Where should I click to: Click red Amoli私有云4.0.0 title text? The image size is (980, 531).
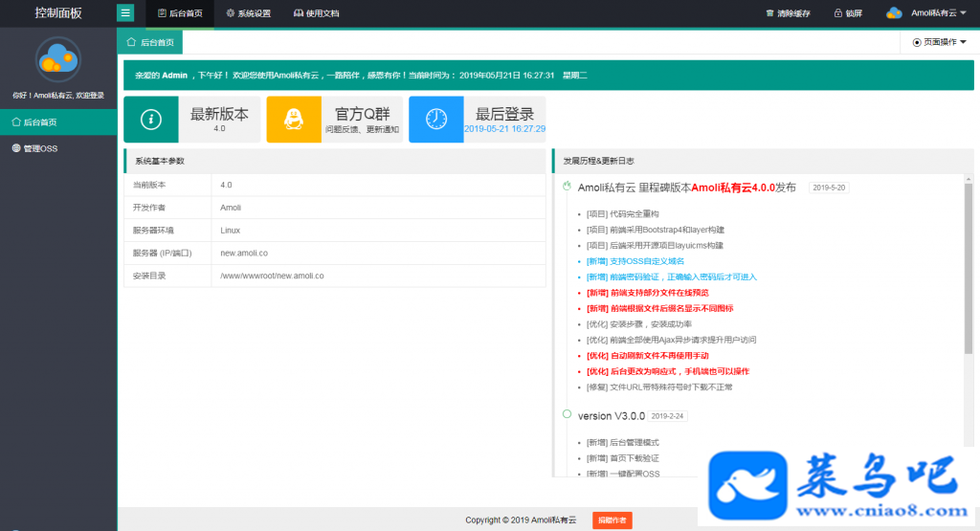(x=733, y=188)
